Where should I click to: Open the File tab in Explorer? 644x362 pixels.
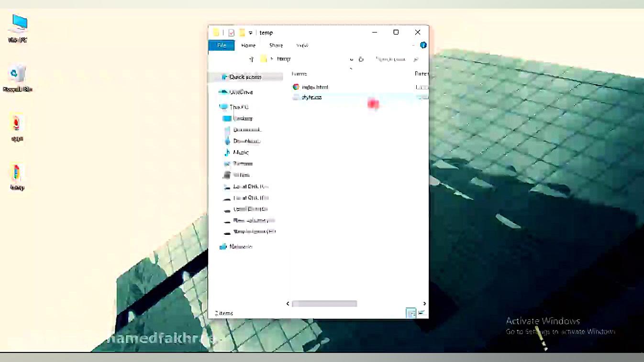[x=222, y=45]
